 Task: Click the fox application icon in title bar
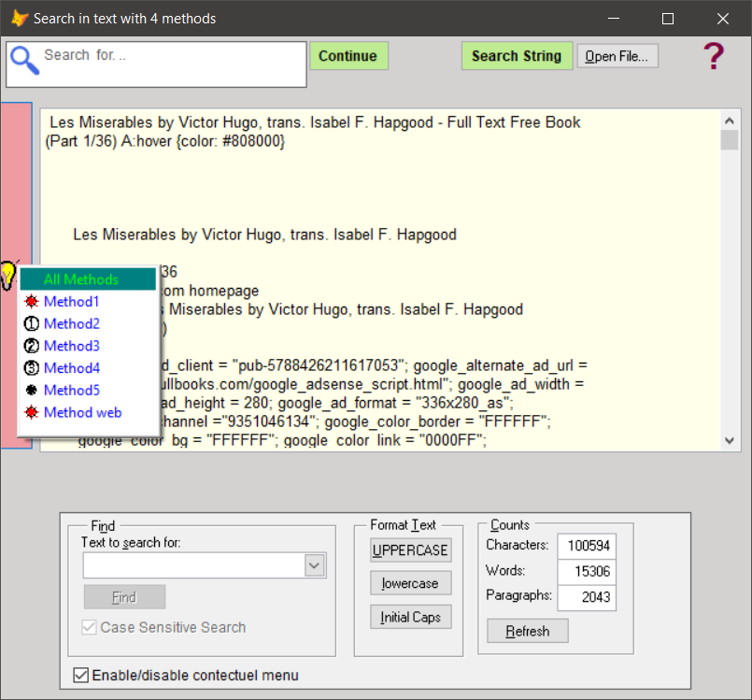click(20, 19)
